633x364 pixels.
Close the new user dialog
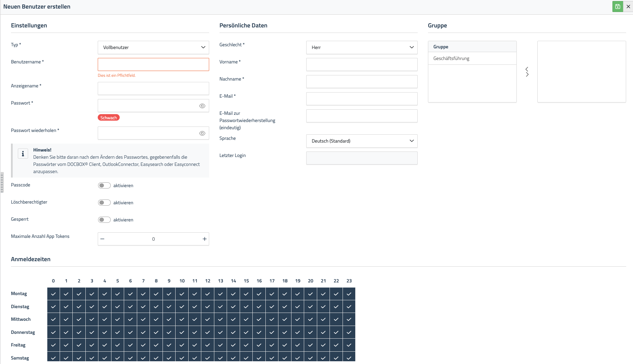tap(628, 7)
